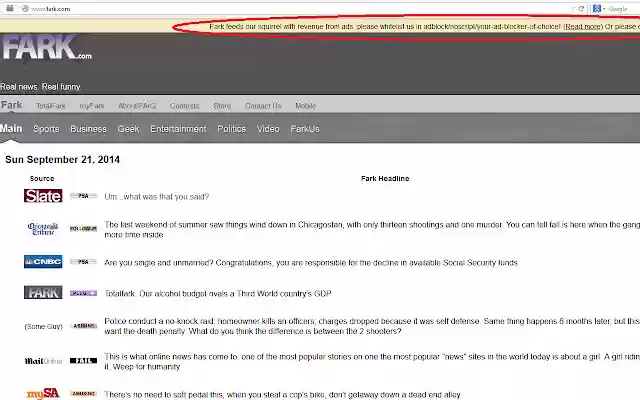Open the search engine dropdown arrow
Image resolution: width=640 pixels, height=400 pixels.
tap(604, 9)
